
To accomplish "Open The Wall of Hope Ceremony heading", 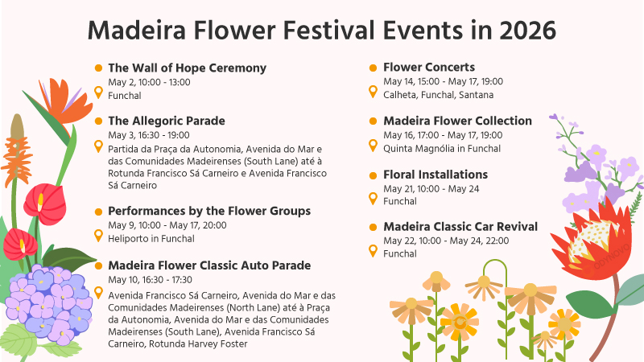I will (x=188, y=68).
